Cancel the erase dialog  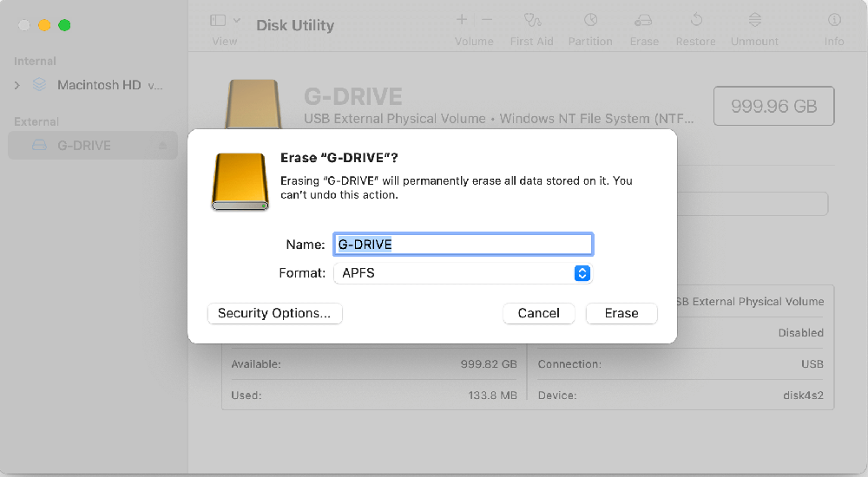[x=538, y=313]
